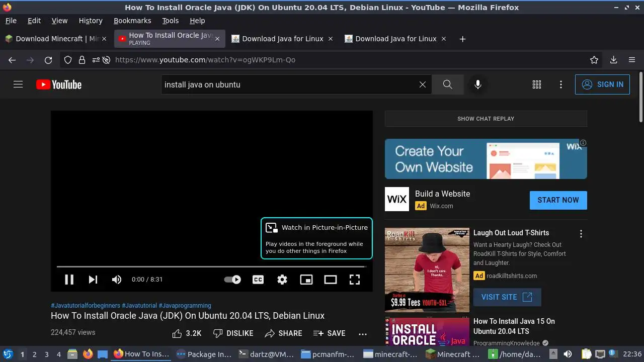The width and height of the screenshot is (644, 362).
Task: Open the video player settings gear
Action: coord(282,280)
